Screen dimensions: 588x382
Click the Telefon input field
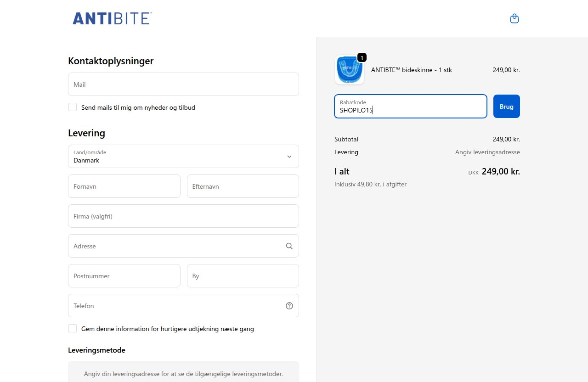[183, 306]
